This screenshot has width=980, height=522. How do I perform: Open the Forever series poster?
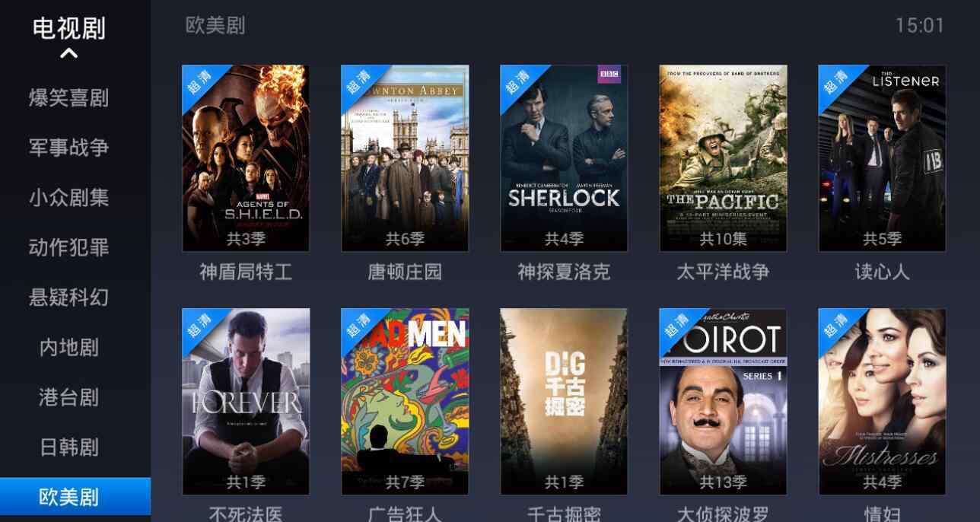point(246,402)
